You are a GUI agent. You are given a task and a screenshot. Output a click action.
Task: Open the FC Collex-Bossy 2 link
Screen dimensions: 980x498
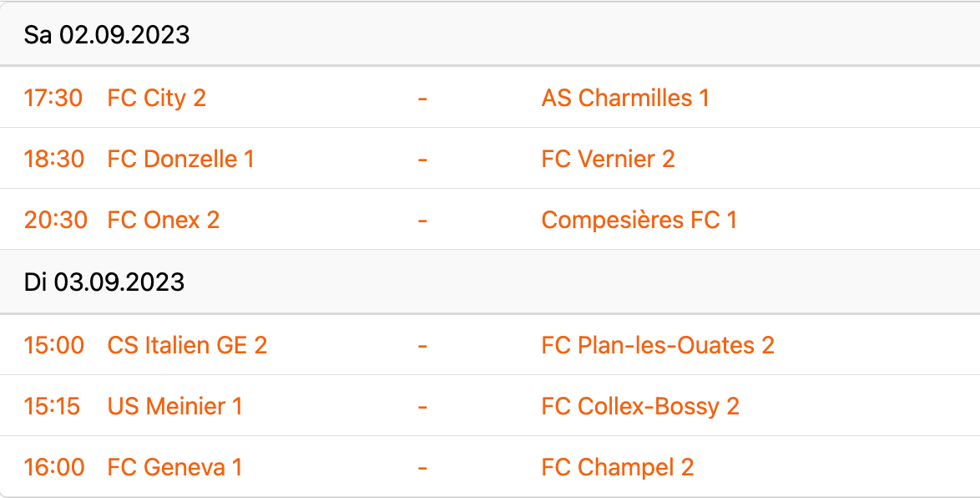click(x=640, y=406)
